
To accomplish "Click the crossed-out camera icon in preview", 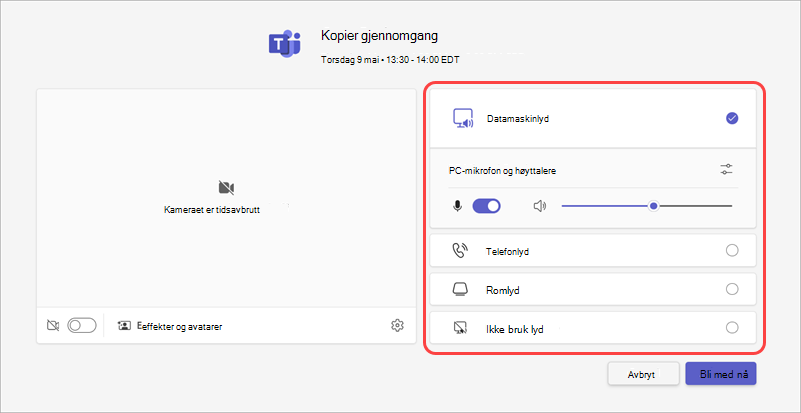I will 226,188.
